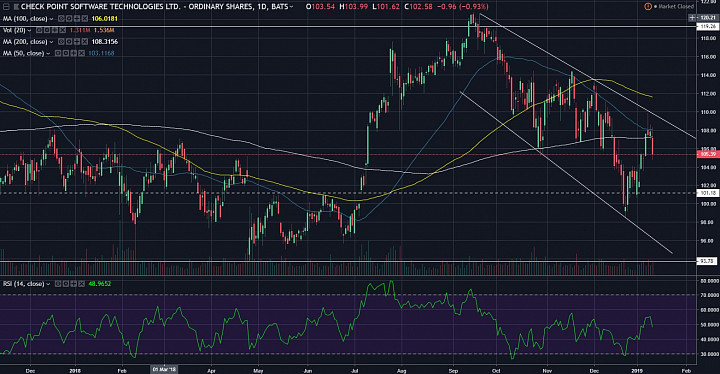This screenshot has width=720, height=374.
Task: Open settings icon for Vol (20)
Action: click(x=47, y=30)
